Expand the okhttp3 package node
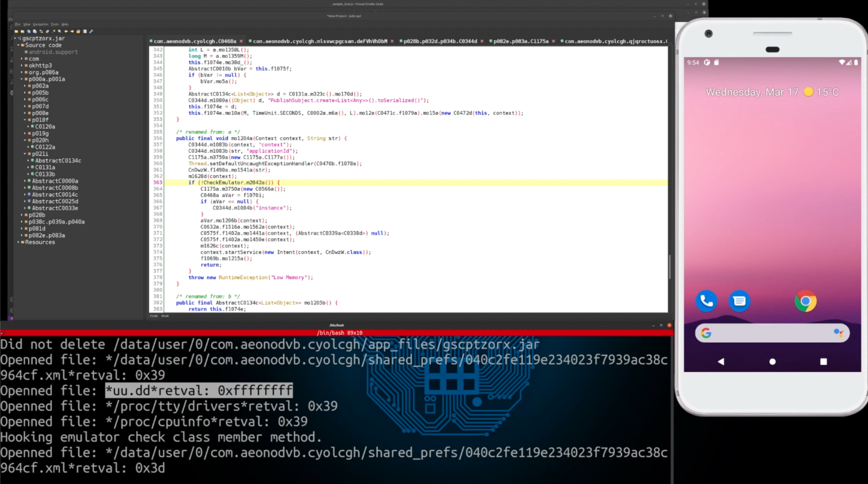Image resolution: width=868 pixels, height=484 pixels. click(22, 66)
